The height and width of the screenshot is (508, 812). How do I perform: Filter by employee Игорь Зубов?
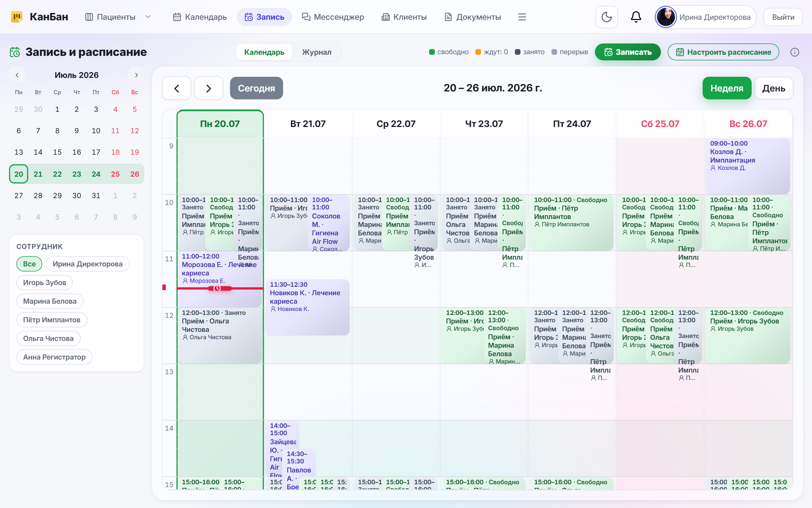[44, 283]
